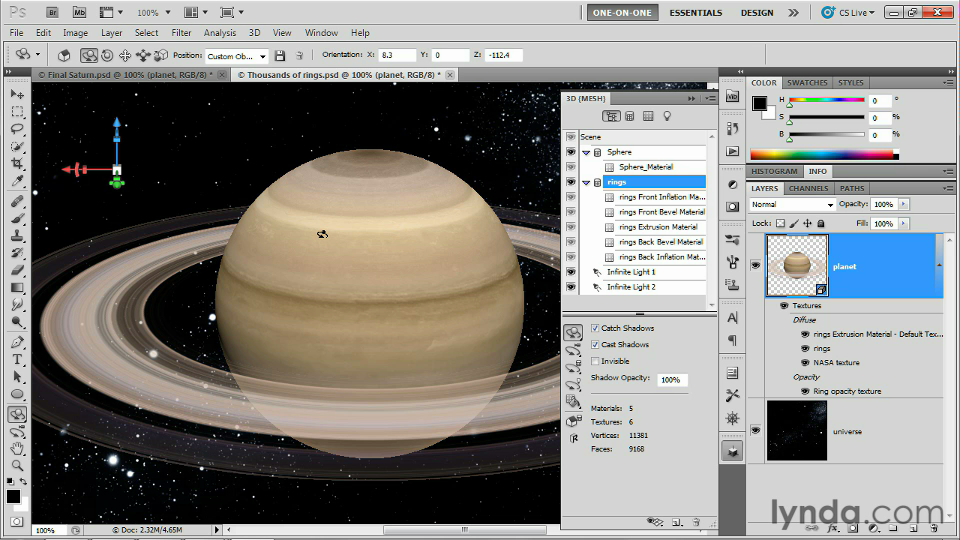Screen dimensions: 960x540
Task: Pick a color from the spectrum ramp
Action: 824,155
